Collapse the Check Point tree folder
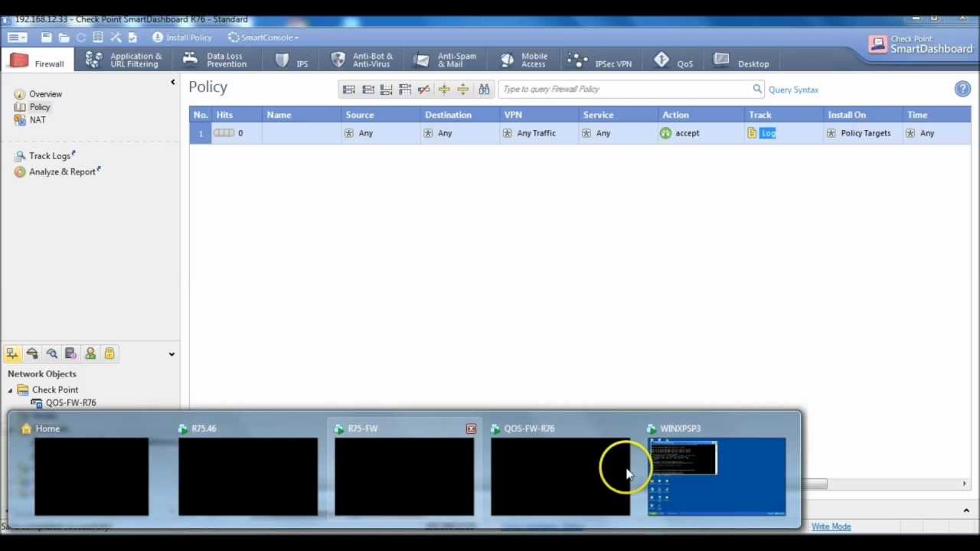This screenshot has width=980, height=551. (x=11, y=390)
